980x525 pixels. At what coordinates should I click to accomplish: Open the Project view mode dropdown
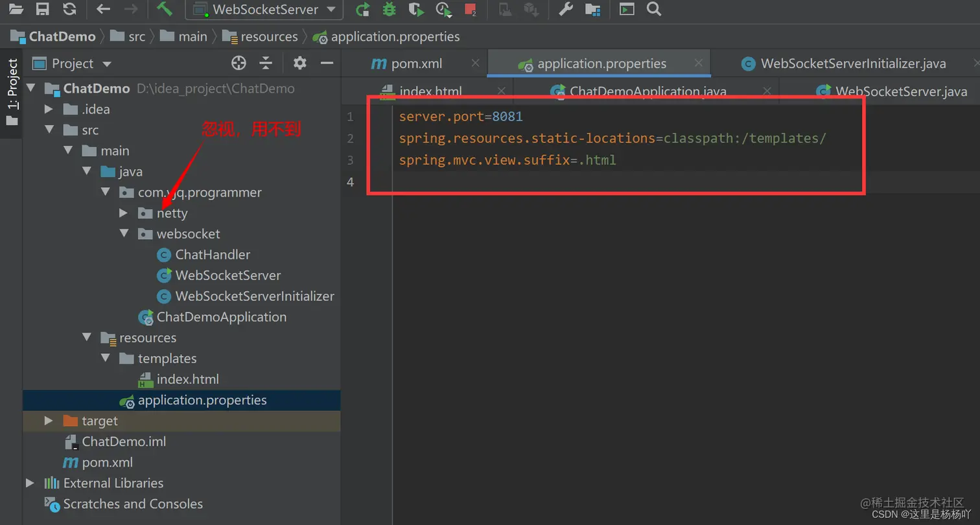(107, 64)
